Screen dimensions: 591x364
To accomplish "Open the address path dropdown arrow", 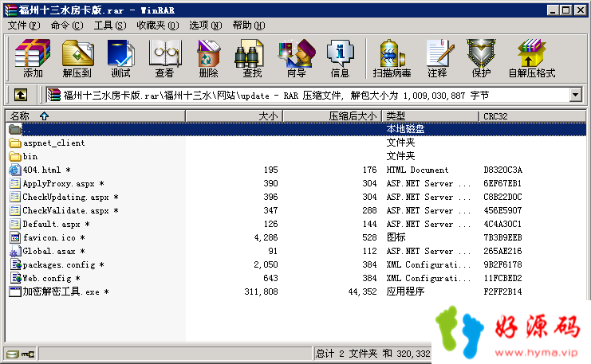I will click(x=575, y=95).
